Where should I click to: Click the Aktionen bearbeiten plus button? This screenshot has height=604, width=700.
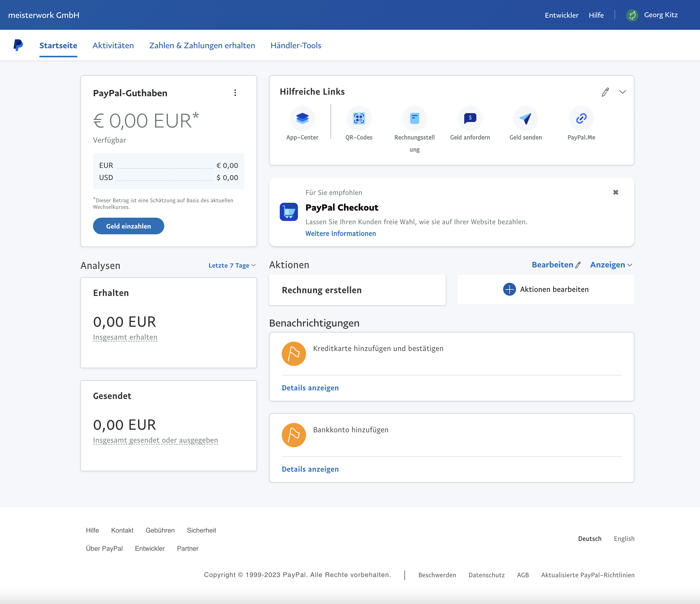[x=509, y=289]
